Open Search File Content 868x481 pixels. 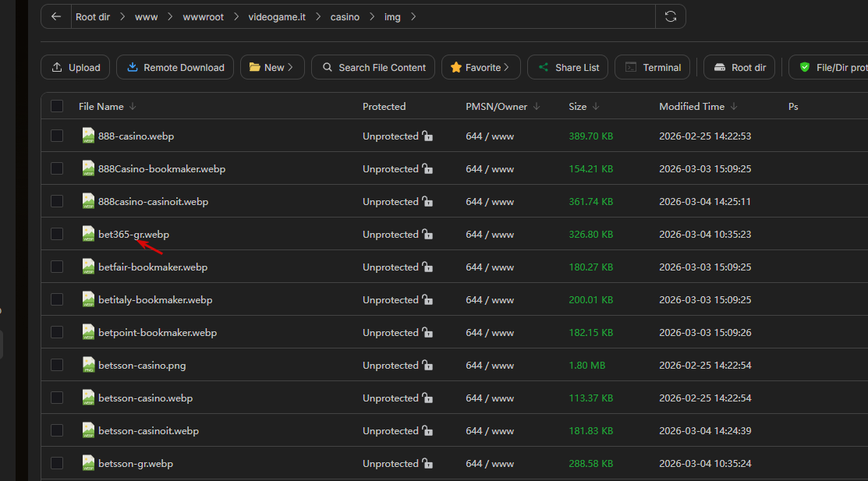click(x=373, y=68)
